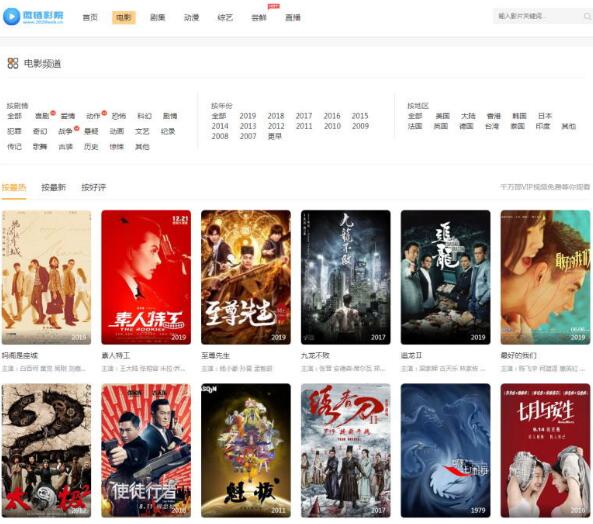The height and width of the screenshot is (524, 593).
Task: Filter movies by year 2018
Action: point(276,116)
